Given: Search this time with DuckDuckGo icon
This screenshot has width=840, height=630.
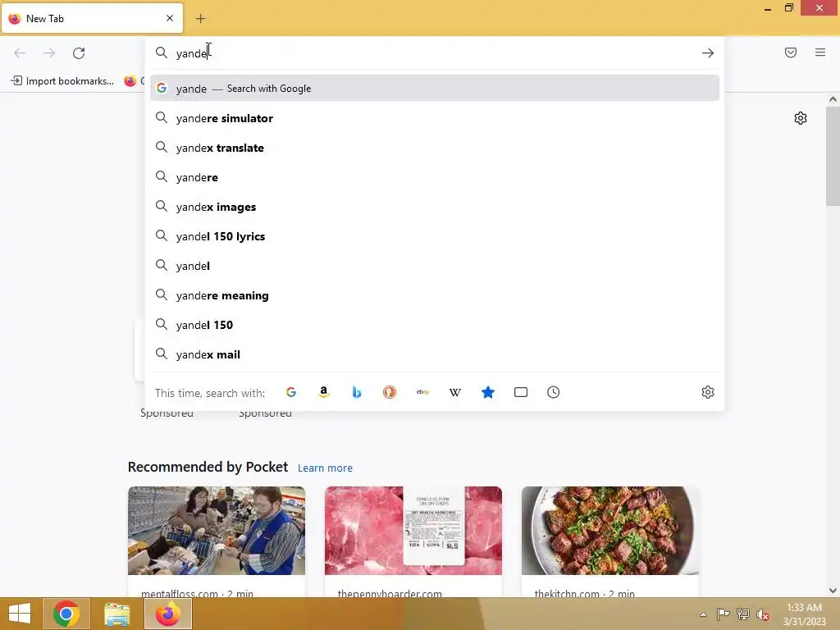Looking at the screenshot, I should click(x=390, y=392).
